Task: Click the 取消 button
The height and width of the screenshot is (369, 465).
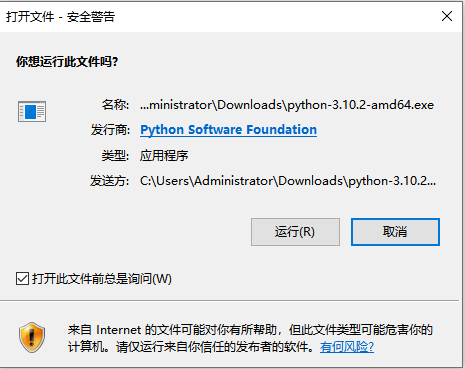Action: click(x=395, y=232)
